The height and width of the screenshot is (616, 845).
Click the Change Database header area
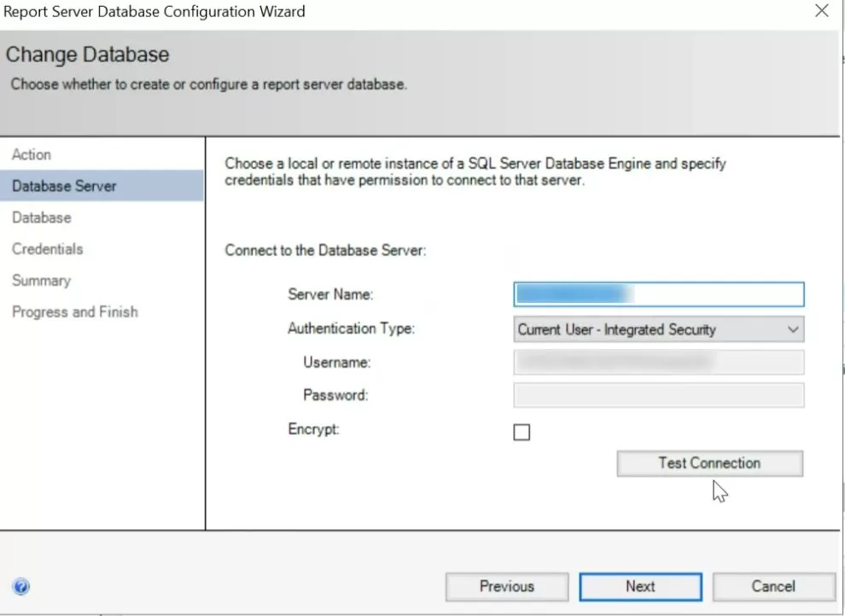pos(88,54)
